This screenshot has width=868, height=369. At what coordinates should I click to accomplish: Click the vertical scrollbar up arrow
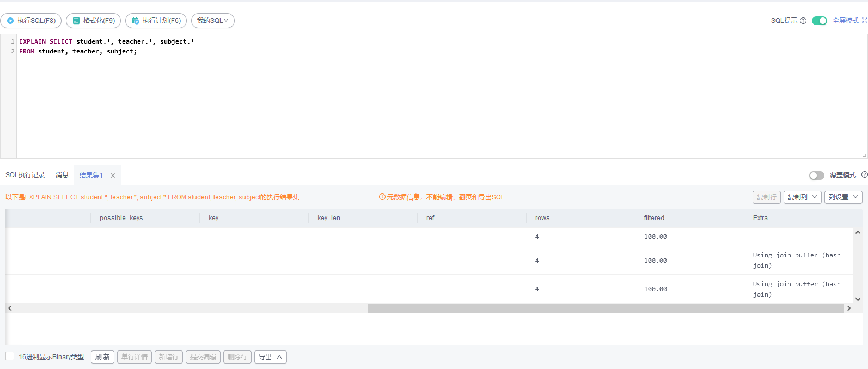tap(858, 232)
